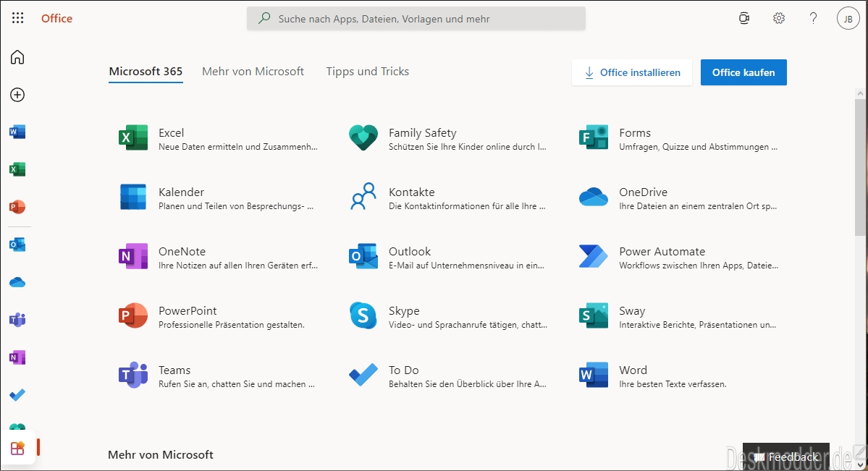Open the Settings gear in header
Viewport: 868px width, 471px height.
(x=779, y=18)
